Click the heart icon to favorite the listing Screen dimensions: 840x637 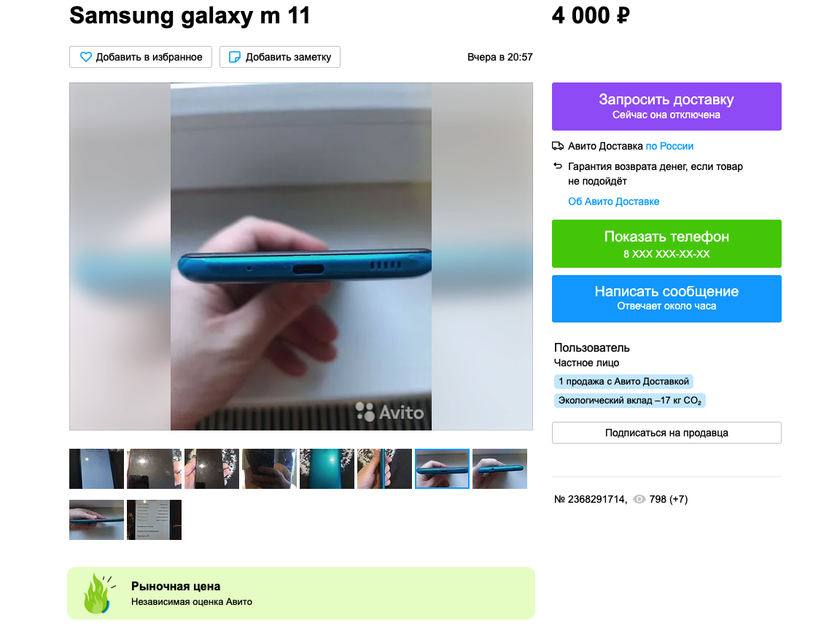point(86,57)
